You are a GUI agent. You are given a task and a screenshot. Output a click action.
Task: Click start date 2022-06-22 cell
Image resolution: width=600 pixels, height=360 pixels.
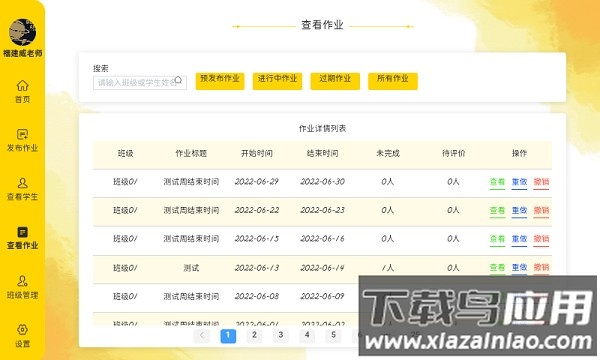(257, 210)
